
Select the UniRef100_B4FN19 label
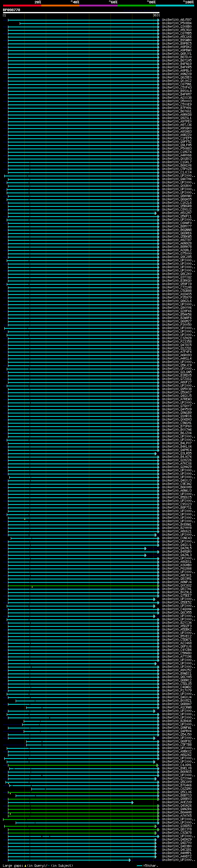177,64
